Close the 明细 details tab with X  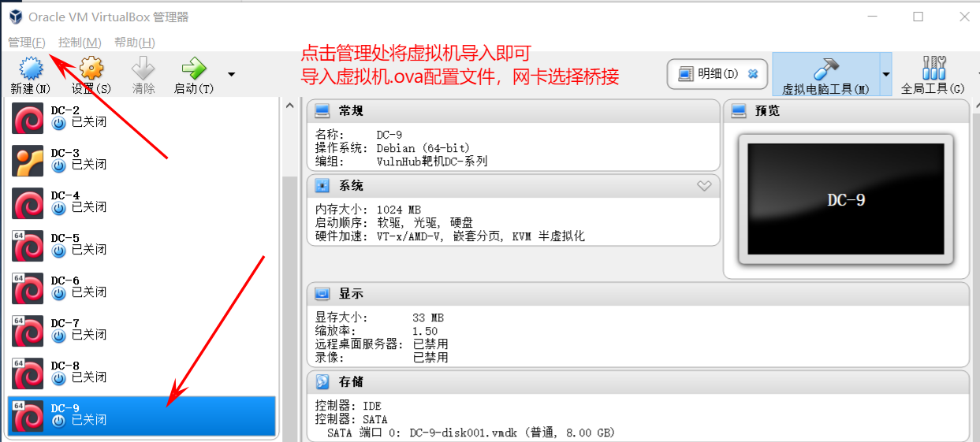tap(753, 73)
